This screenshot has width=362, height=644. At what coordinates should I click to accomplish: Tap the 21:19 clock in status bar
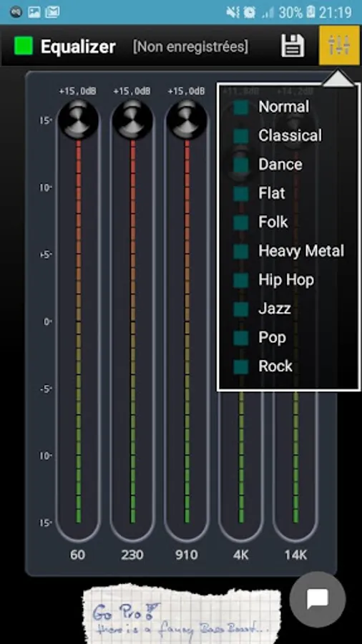pyautogui.click(x=336, y=12)
